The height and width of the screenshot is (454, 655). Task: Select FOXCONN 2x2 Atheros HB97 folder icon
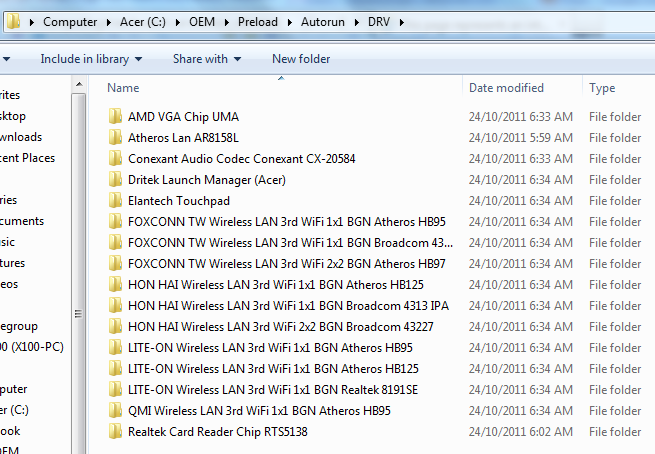point(115,264)
